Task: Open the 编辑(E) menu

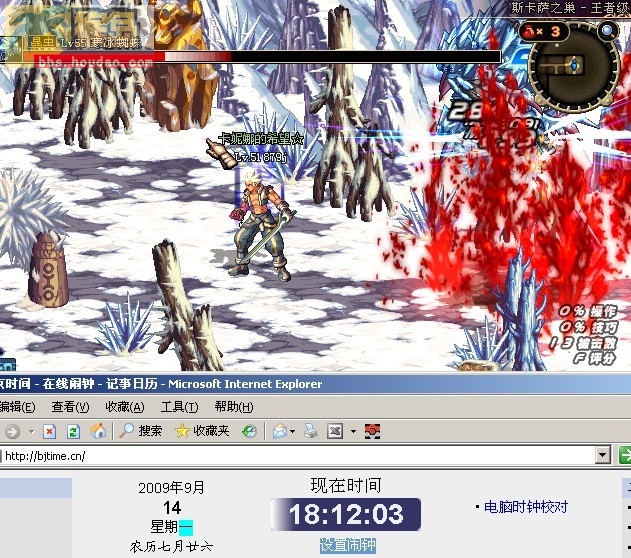Action: click(17, 407)
